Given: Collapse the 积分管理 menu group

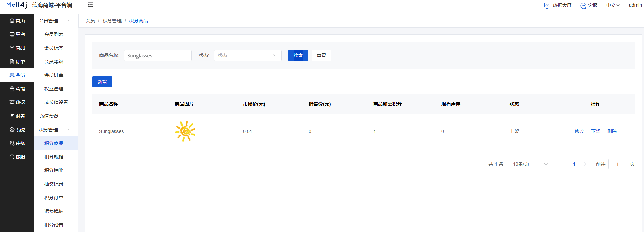Looking at the screenshot, I should click(x=56, y=130).
